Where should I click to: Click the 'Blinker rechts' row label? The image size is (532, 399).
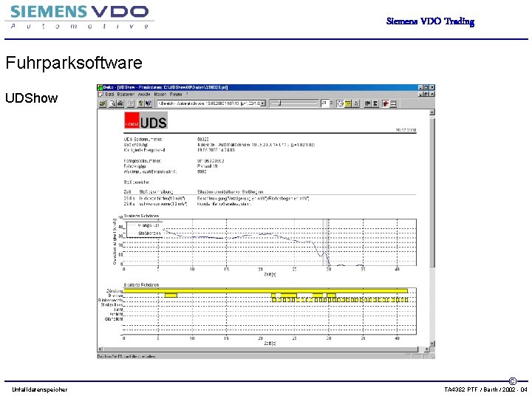pos(111,300)
